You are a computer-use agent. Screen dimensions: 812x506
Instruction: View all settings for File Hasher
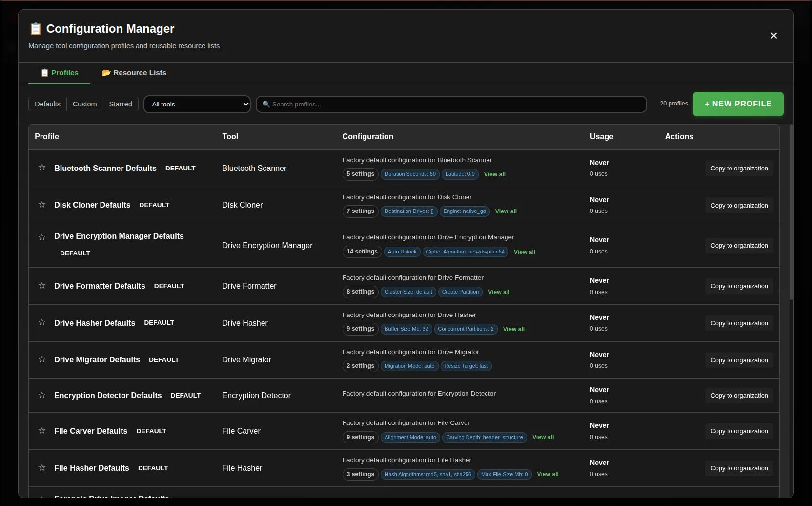[548, 474]
